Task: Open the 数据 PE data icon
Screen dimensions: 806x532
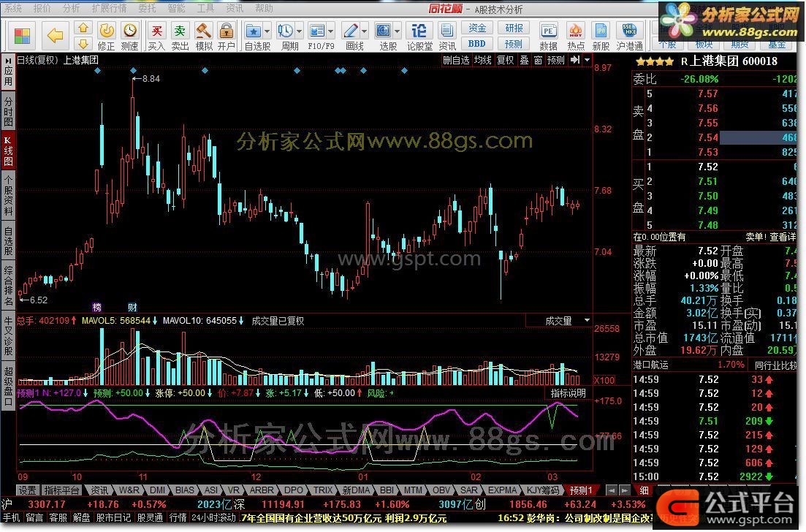Action: 549,31
